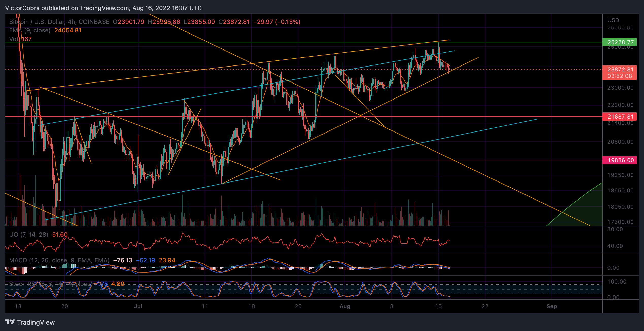Click the 18650.00 price axis label
The height and width of the screenshot is (331, 644).
620,190
